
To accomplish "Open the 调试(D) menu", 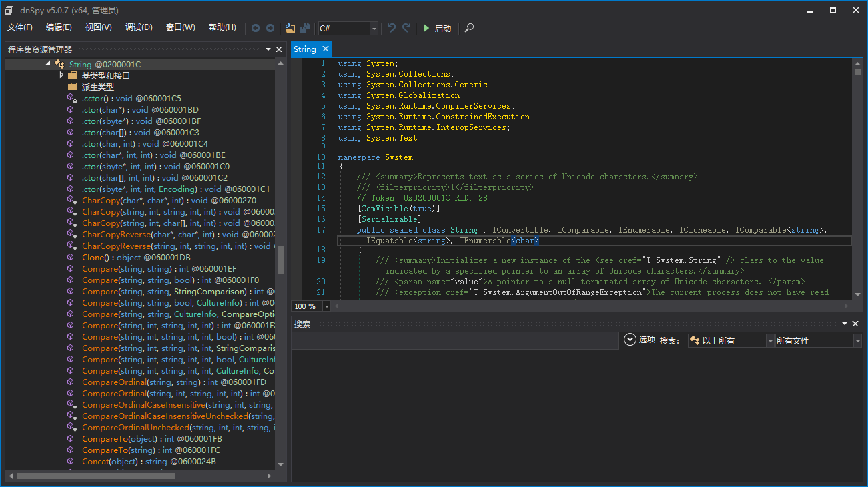I will [139, 27].
